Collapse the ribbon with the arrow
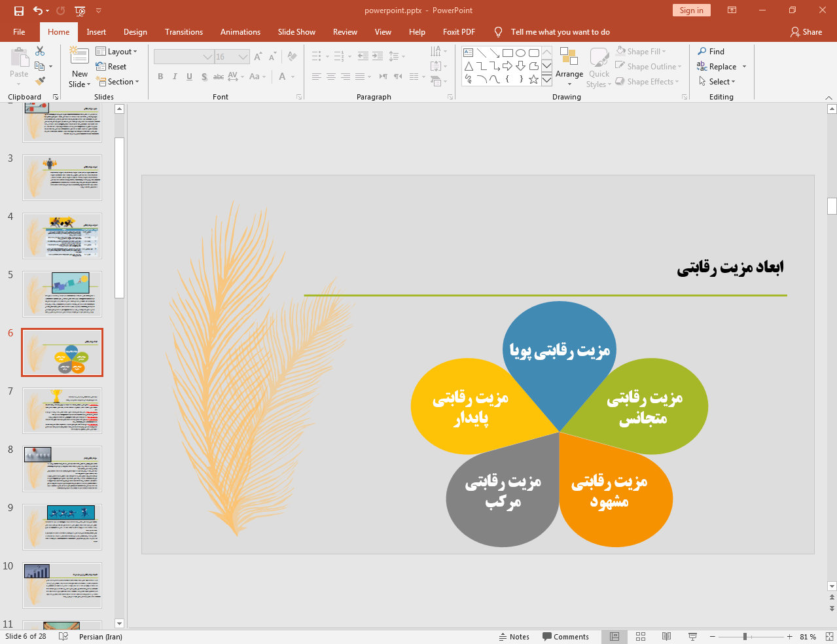Screen dimensions: 837x644 pos(828,98)
